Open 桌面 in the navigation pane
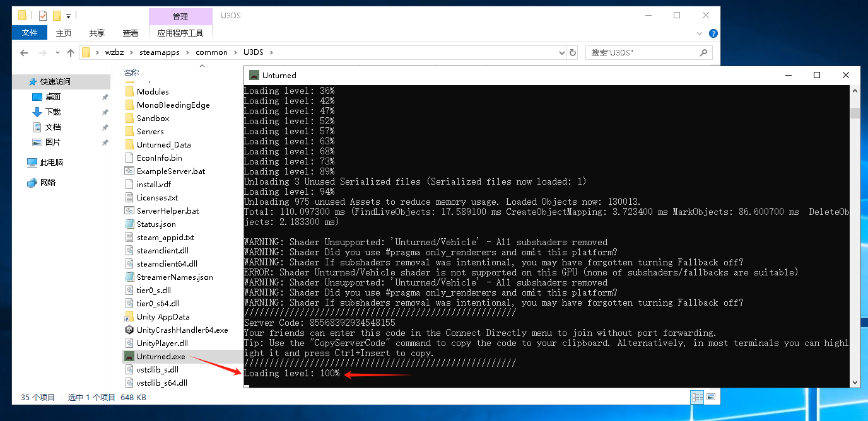 53,97
